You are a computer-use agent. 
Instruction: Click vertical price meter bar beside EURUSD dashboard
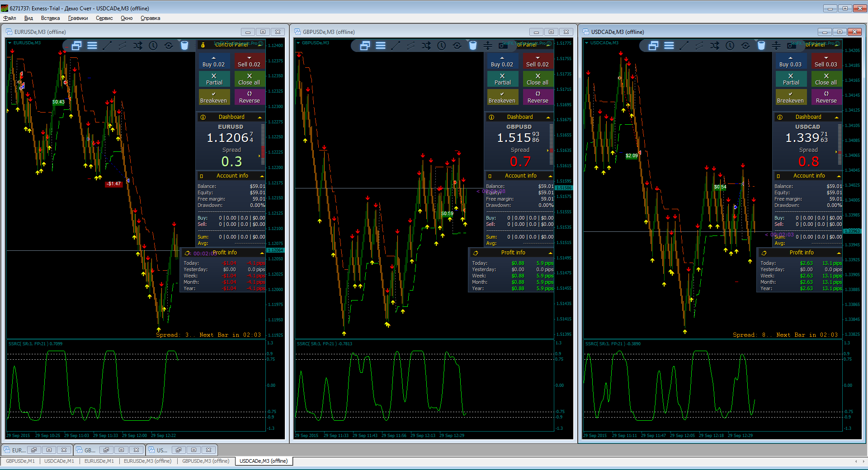pyautogui.click(x=263, y=145)
